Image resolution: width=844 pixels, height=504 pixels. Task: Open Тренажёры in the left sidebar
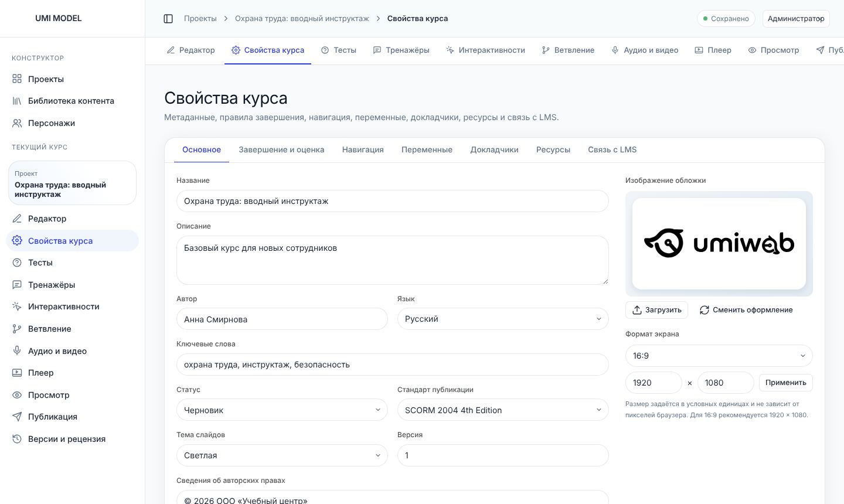pyautogui.click(x=72, y=285)
